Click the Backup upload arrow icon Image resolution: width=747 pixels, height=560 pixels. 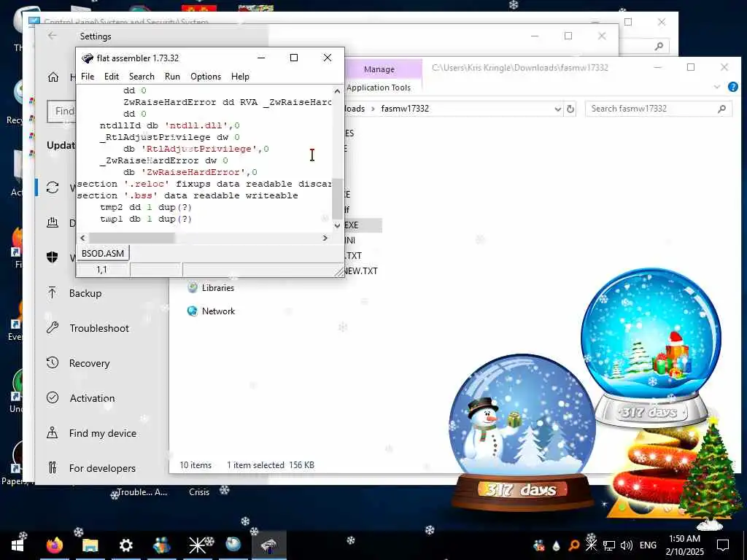53,293
